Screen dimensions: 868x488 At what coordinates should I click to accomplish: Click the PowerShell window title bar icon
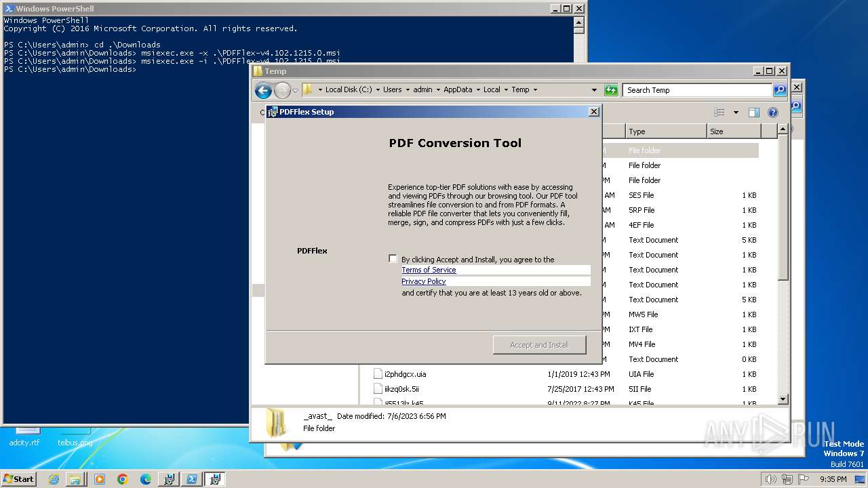tap(8, 9)
